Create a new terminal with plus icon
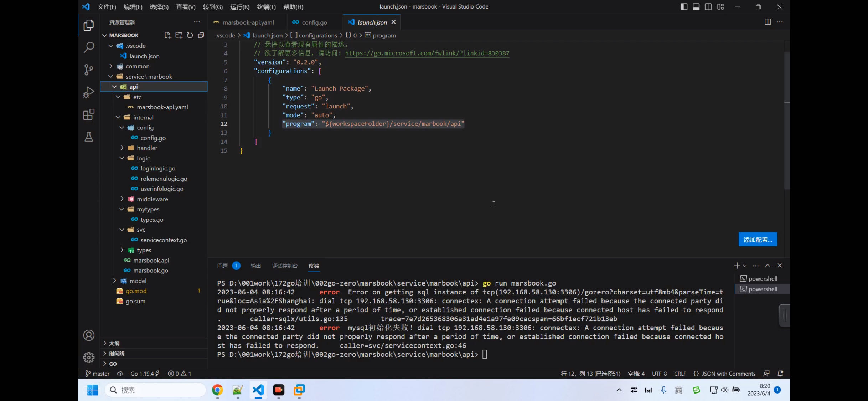The height and width of the screenshot is (401, 868). pyautogui.click(x=737, y=266)
